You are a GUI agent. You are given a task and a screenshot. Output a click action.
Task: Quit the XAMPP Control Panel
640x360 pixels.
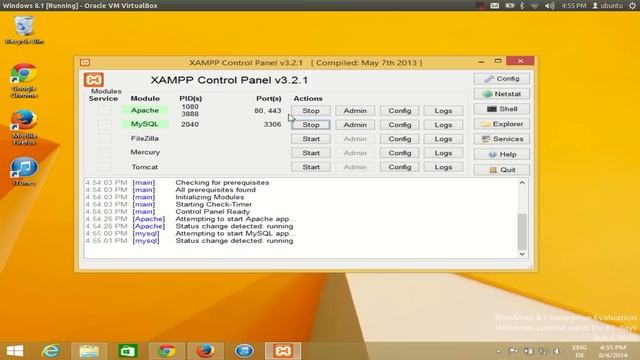point(502,169)
